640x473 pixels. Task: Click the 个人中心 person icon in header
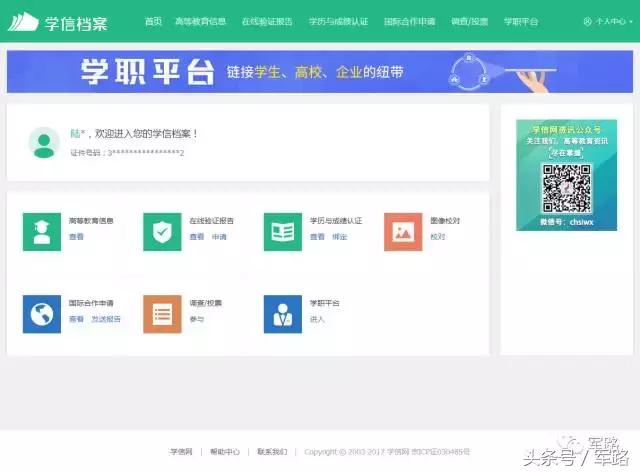(x=587, y=22)
